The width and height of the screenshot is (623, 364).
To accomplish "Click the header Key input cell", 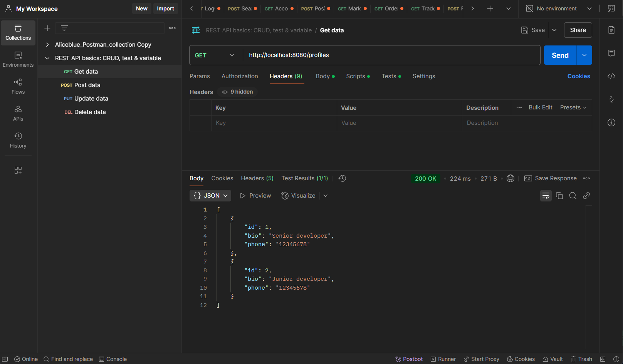I will click(x=274, y=123).
